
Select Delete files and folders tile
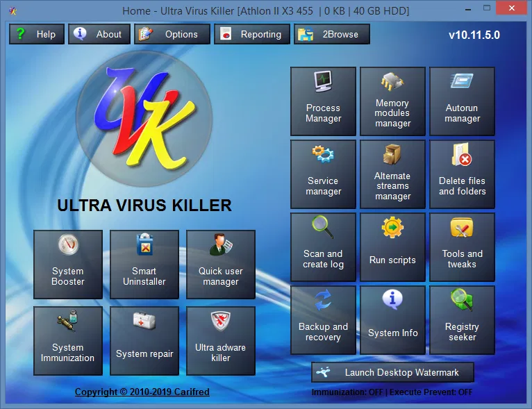(462, 174)
